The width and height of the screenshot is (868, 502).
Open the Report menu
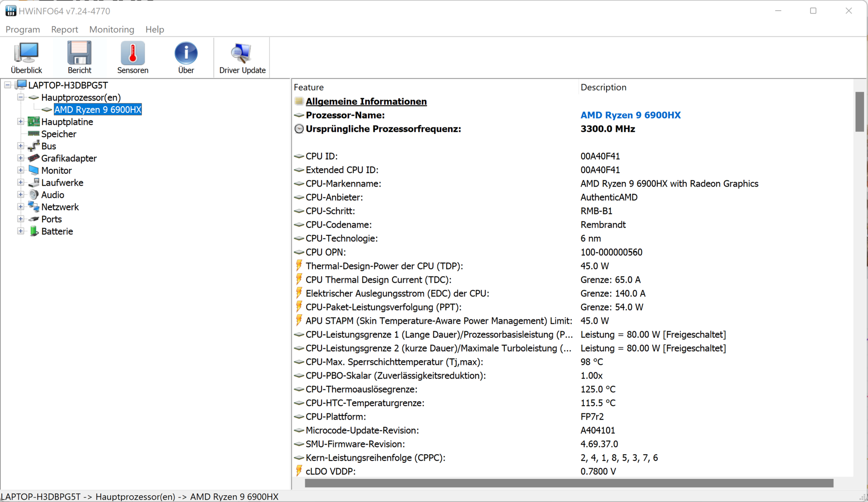pos(64,29)
